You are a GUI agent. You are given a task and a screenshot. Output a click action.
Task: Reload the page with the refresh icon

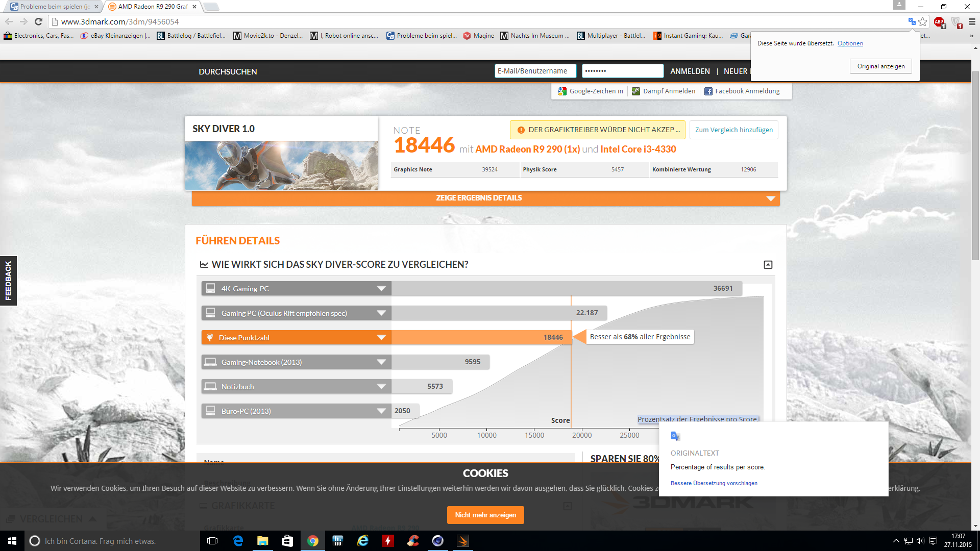pyautogui.click(x=38, y=21)
